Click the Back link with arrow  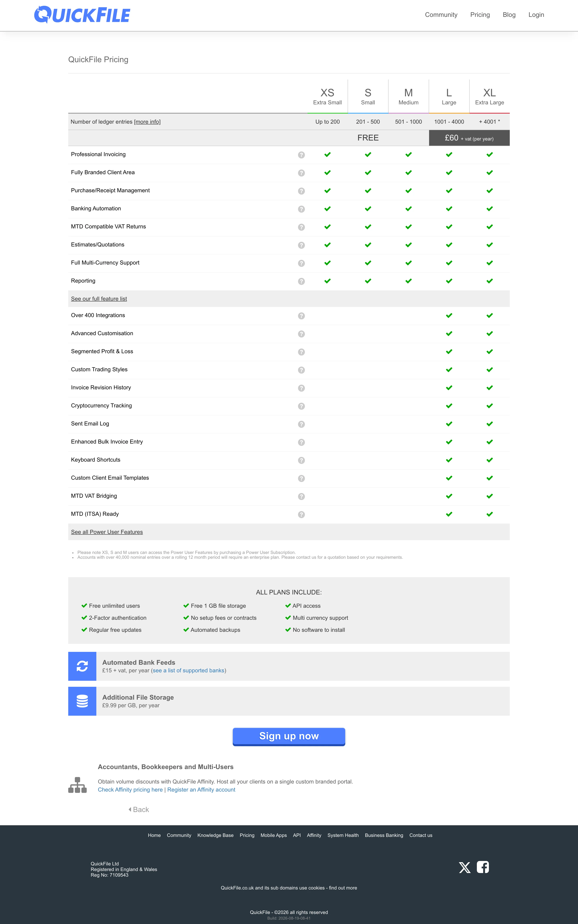[x=139, y=809]
